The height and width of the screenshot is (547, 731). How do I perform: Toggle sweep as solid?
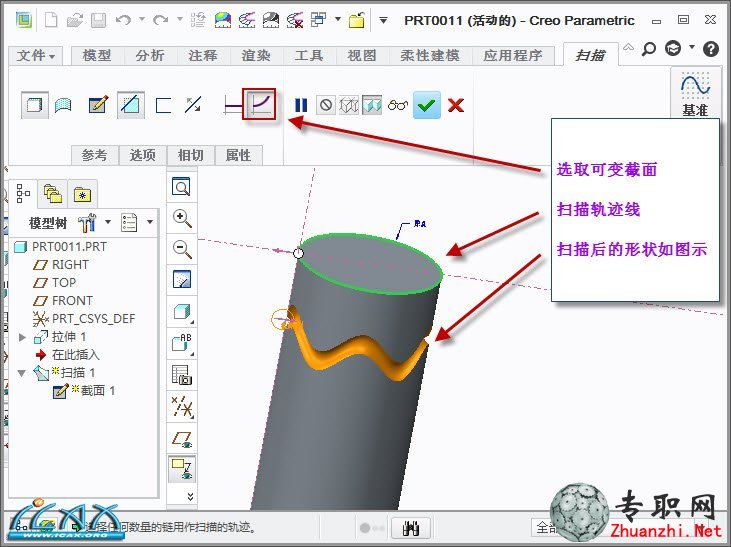click(x=34, y=105)
